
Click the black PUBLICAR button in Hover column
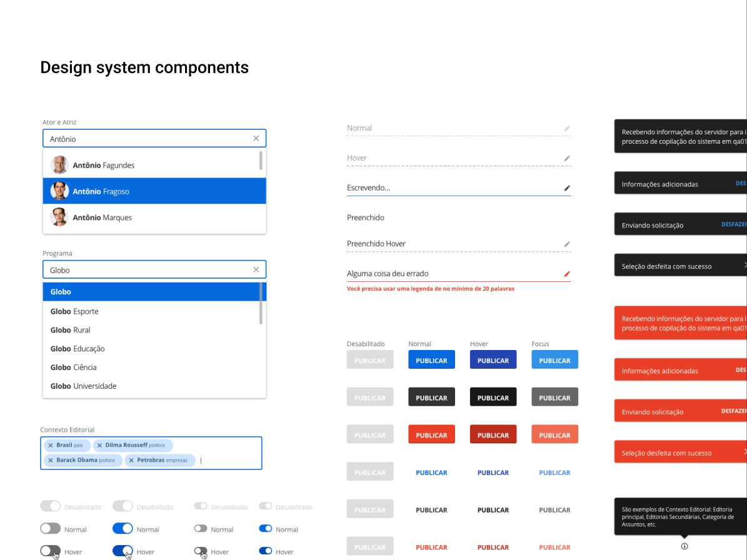(x=493, y=397)
